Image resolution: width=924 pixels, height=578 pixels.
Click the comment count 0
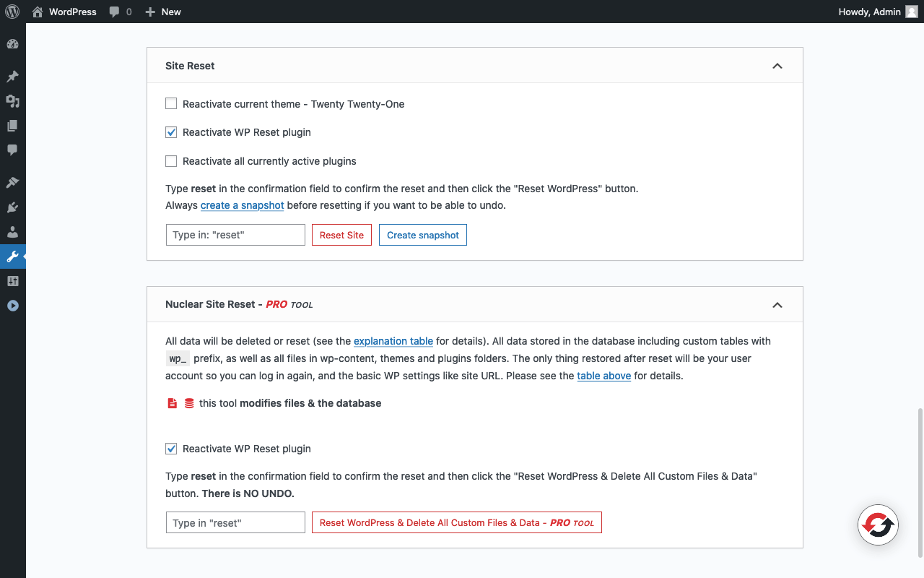click(x=128, y=12)
